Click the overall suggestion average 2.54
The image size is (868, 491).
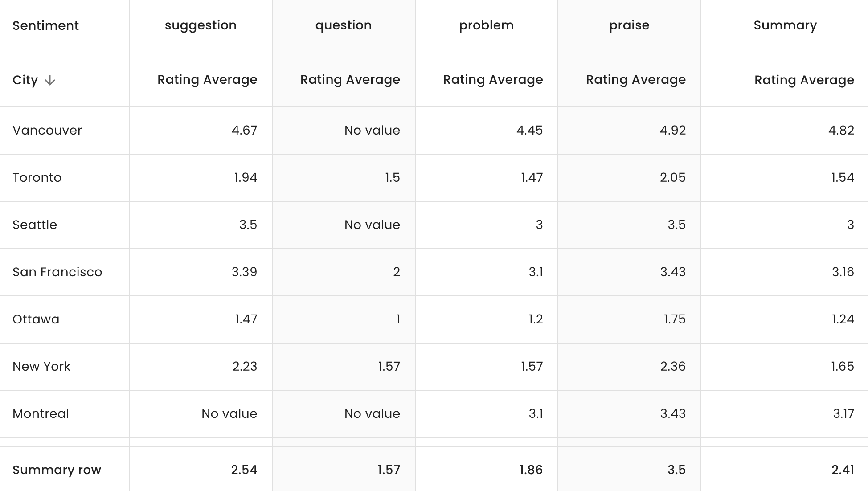[x=244, y=470]
